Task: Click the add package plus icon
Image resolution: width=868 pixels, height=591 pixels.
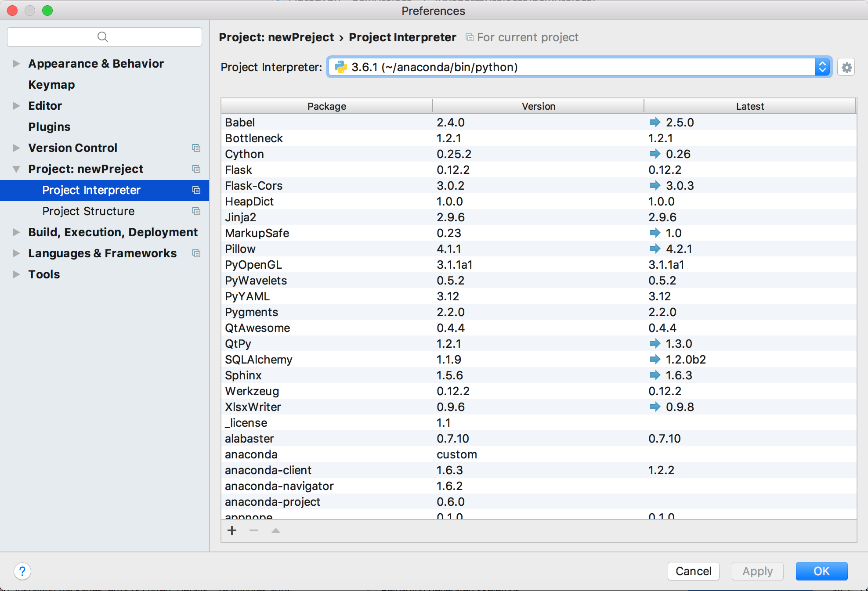Action: click(x=231, y=531)
